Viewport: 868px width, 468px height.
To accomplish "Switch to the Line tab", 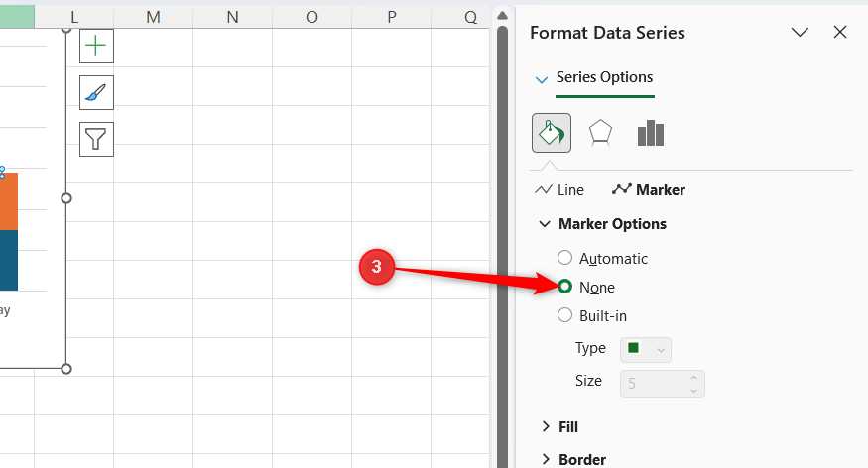I will tap(559, 190).
